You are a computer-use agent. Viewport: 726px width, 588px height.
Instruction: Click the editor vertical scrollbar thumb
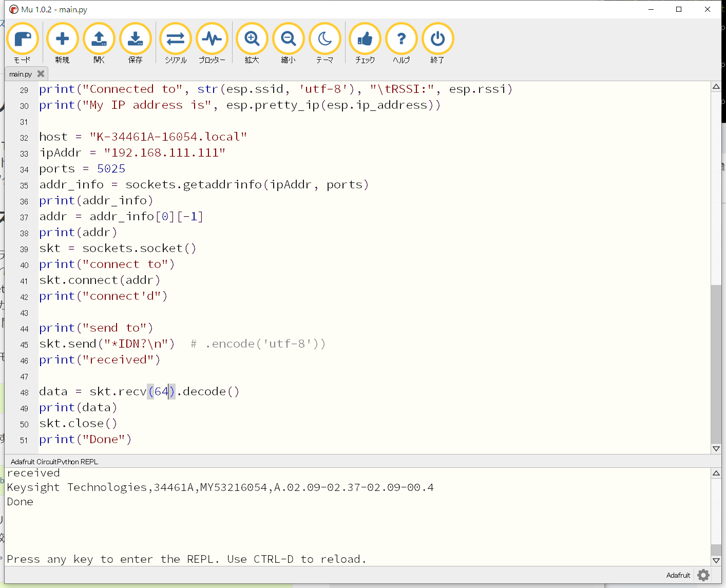coord(716,364)
